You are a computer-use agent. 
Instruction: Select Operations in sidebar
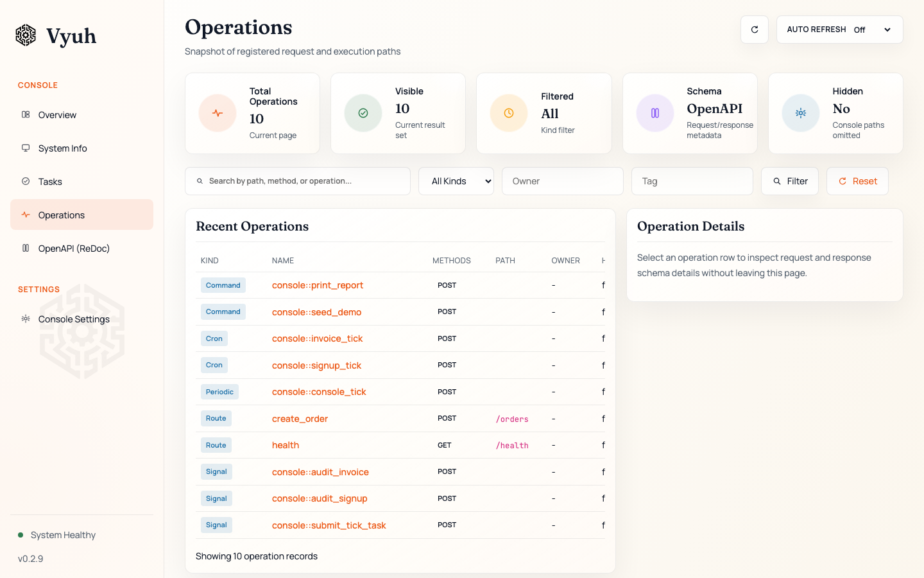(x=81, y=215)
